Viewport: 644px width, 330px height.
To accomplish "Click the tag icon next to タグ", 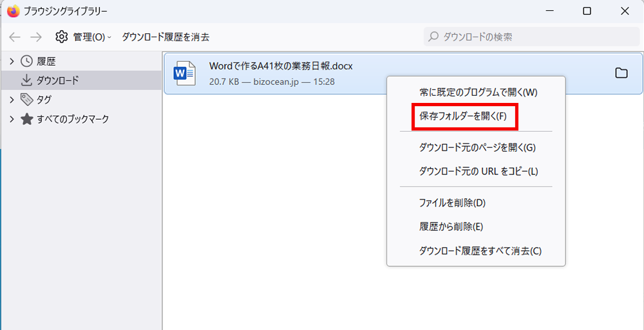I will point(26,99).
